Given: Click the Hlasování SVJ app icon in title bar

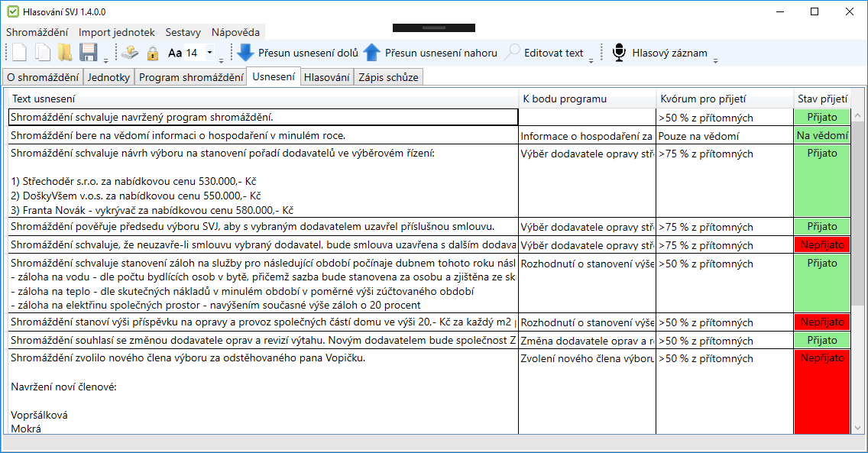Looking at the screenshot, I should (13, 11).
